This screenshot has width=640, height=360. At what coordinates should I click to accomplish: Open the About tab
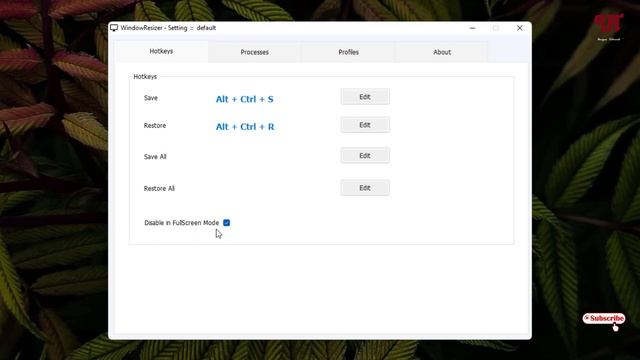click(442, 52)
